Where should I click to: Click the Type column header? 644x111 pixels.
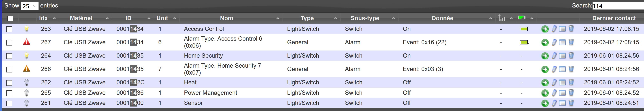tap(307, 18)
